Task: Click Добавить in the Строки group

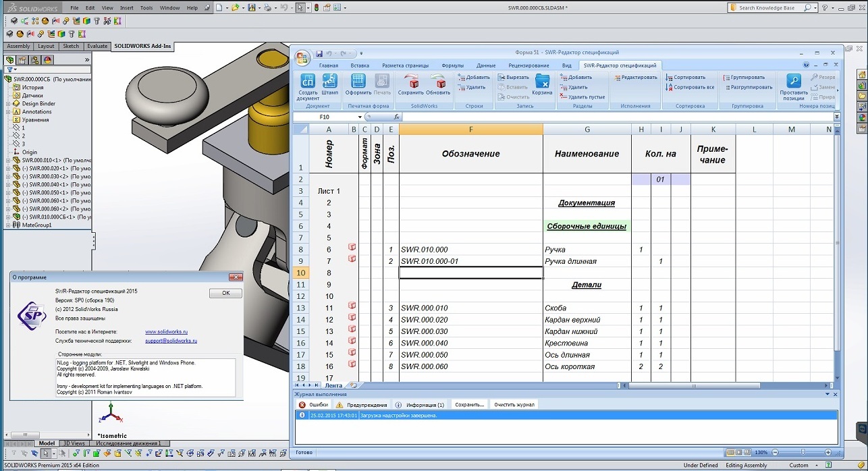Action: (x=473, y=77)
